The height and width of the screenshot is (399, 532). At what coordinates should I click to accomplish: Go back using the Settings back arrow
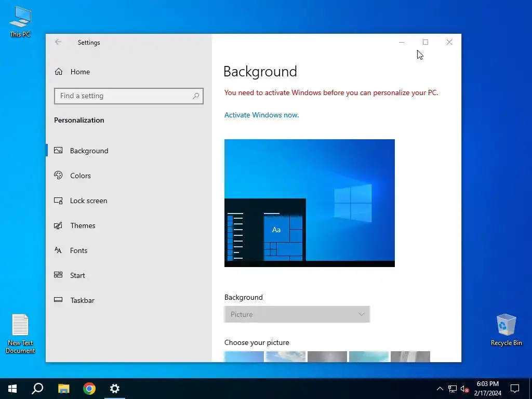[58, 42]
